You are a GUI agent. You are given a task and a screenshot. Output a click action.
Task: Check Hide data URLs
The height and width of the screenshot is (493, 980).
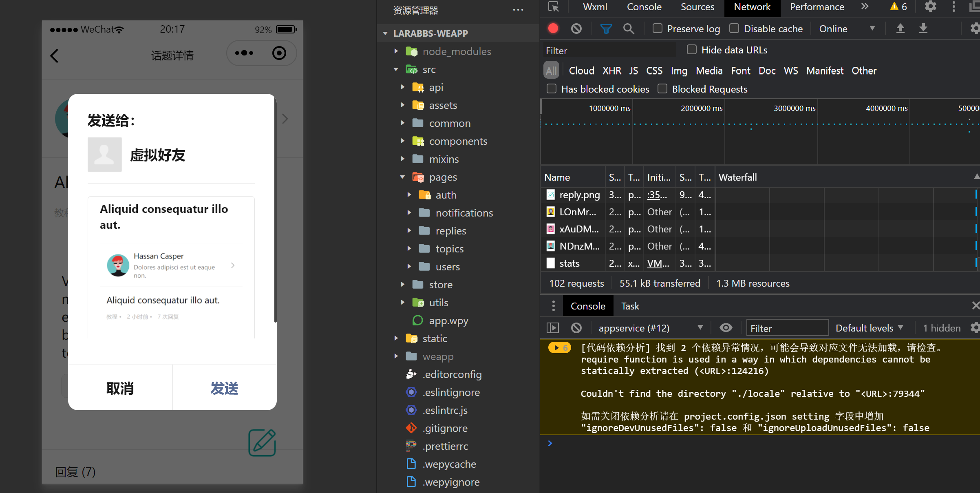click(x=691, y=49)
